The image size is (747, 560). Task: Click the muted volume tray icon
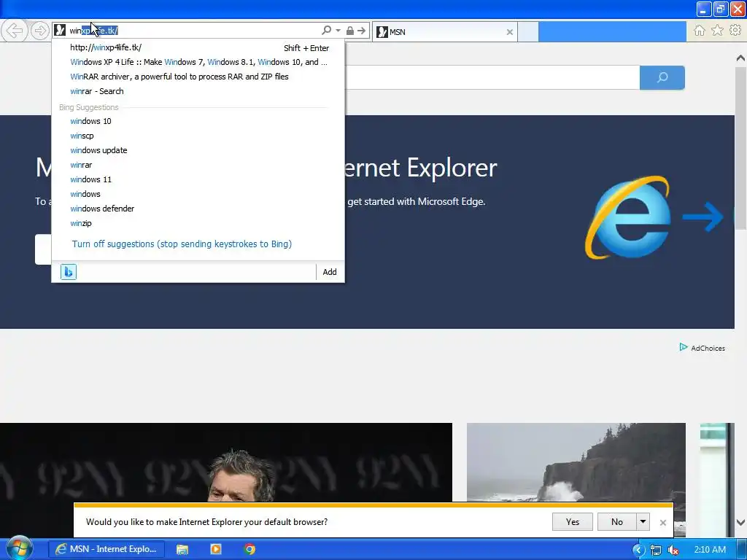pos(673,550)
